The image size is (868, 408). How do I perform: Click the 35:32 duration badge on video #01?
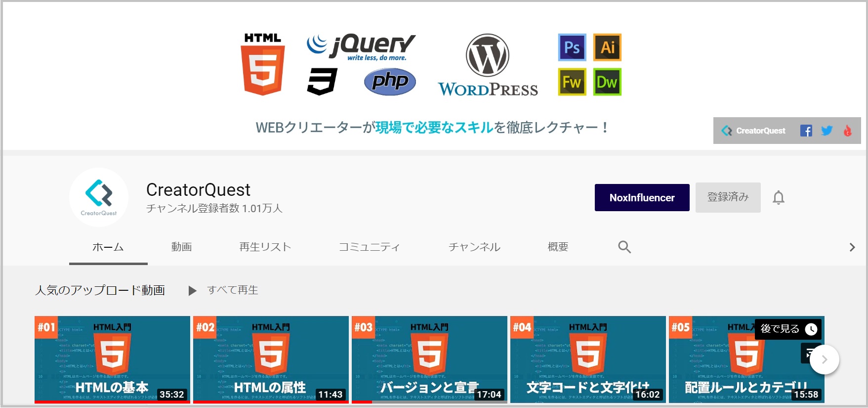tap(172, 395)
